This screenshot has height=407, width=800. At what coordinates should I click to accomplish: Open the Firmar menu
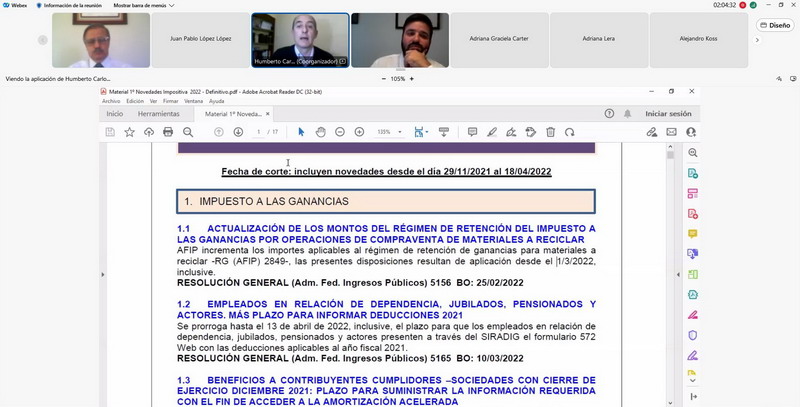pyautogui.click(x=170, y=101)
